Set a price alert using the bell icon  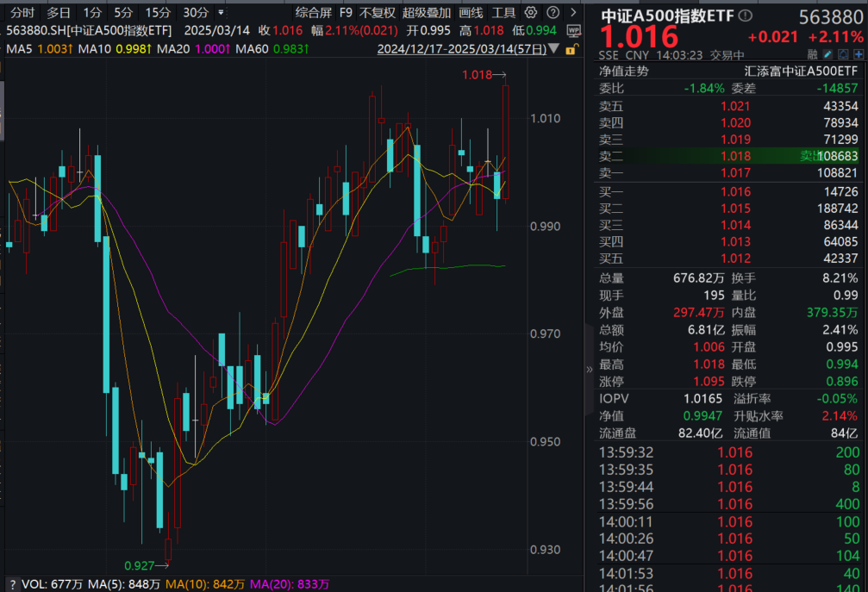coord(841,53)
